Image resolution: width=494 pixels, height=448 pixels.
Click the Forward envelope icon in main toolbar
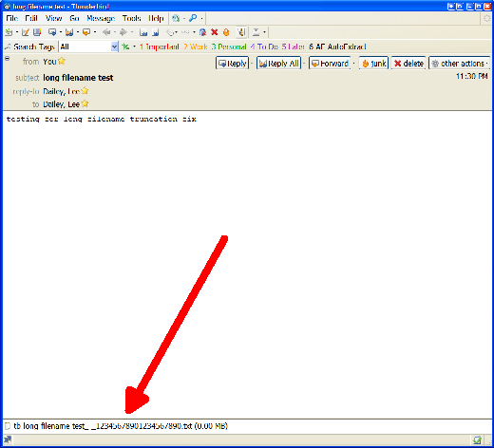tap(86, 32)
